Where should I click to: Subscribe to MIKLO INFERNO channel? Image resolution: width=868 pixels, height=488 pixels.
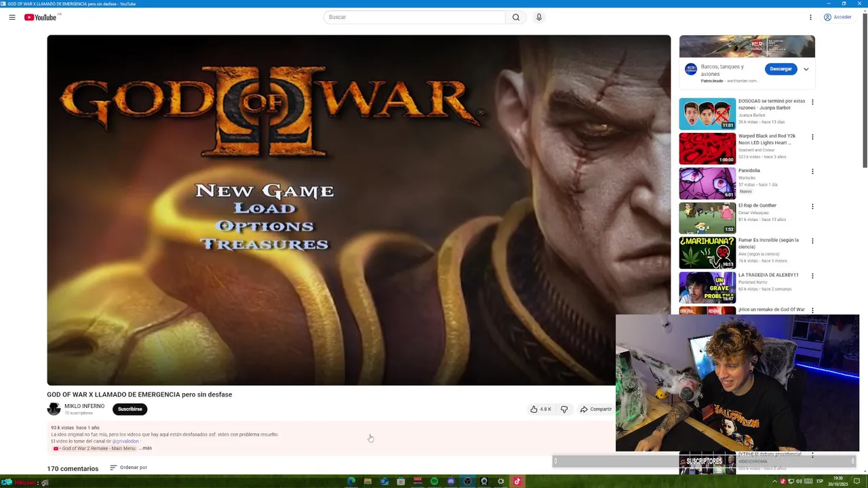click(130, 409)
